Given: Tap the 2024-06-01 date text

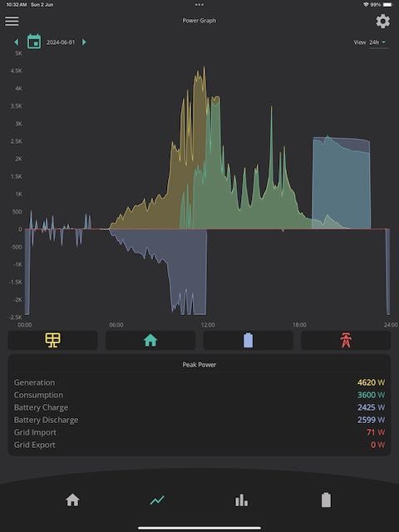Looking at the screenshot, I should pyautogui.click(x=61, y=42).
